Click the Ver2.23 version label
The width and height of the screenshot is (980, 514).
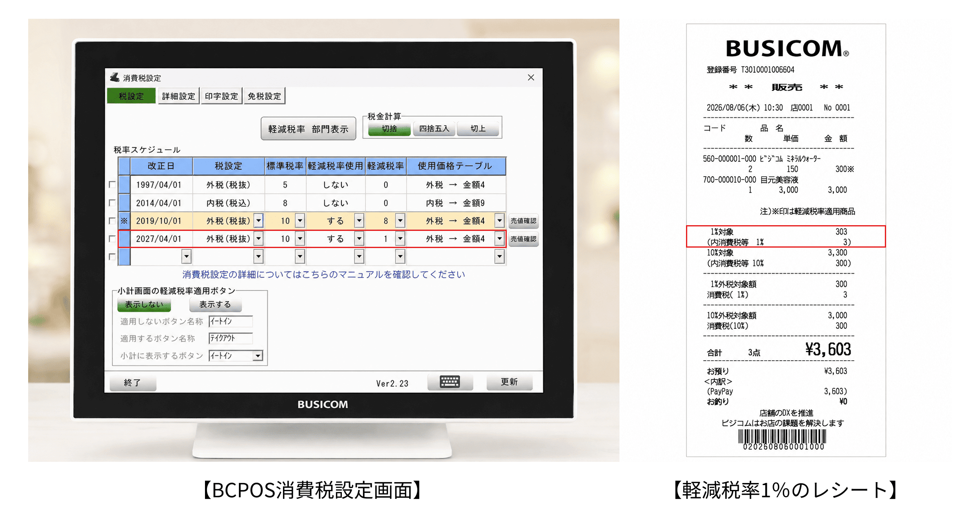[x=392, y=383]
